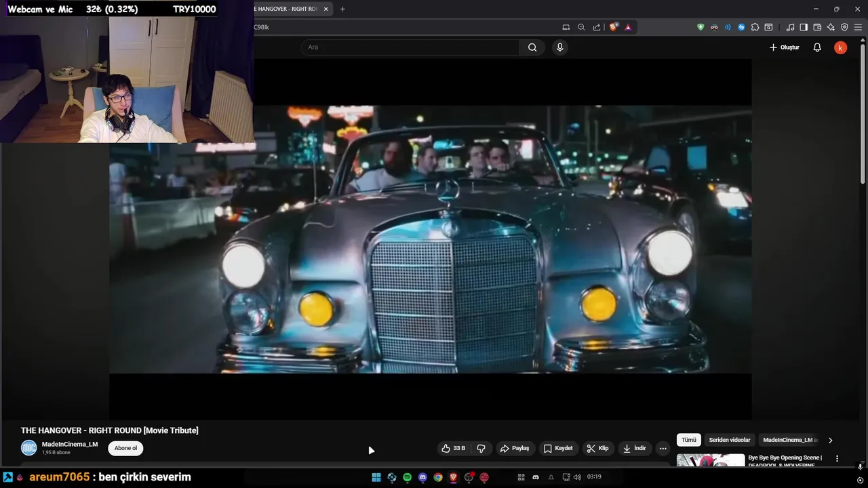Click the Discord tray icon

536,477
